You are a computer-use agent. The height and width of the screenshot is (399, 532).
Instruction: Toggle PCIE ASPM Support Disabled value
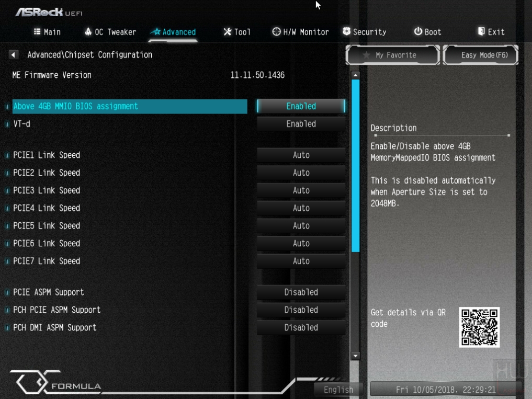click(301, 292)
